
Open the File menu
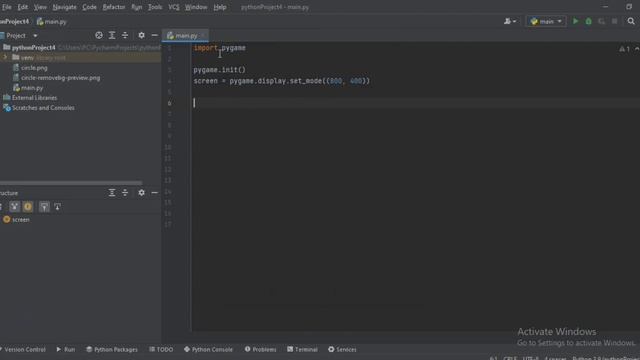(x=7, y=7)
